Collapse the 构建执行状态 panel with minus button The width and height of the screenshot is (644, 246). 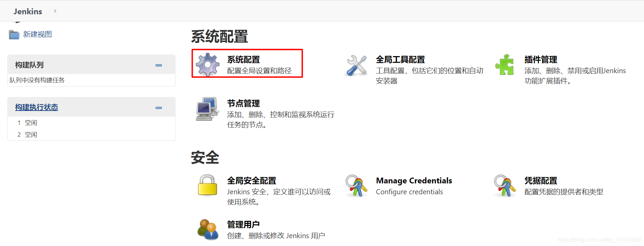coord(159,108)
